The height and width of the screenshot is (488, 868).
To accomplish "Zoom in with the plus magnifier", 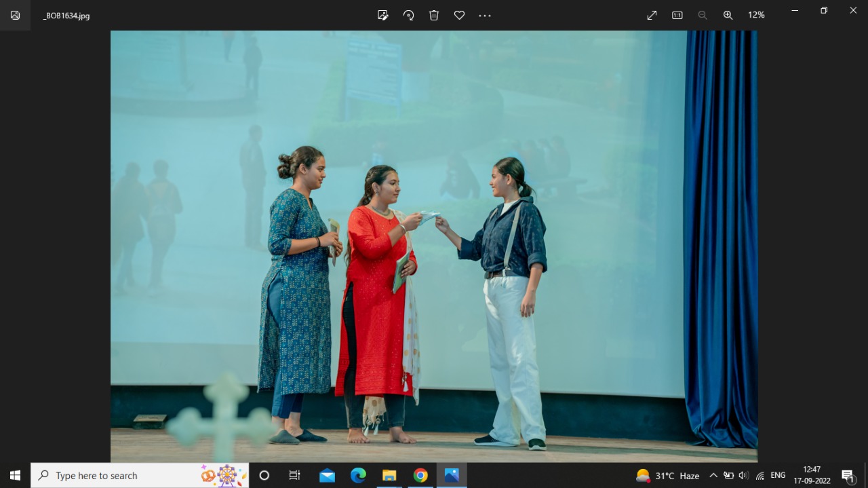I will [x=728, y=15].
